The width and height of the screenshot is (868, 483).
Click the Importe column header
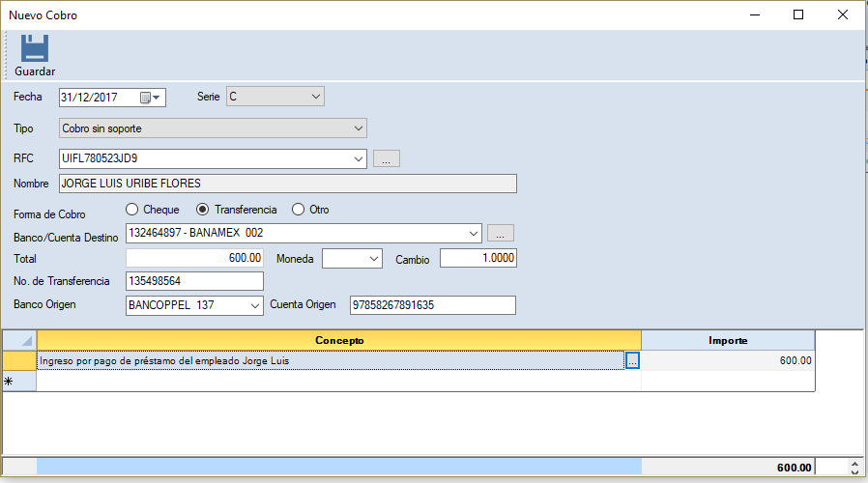point(727,340)
